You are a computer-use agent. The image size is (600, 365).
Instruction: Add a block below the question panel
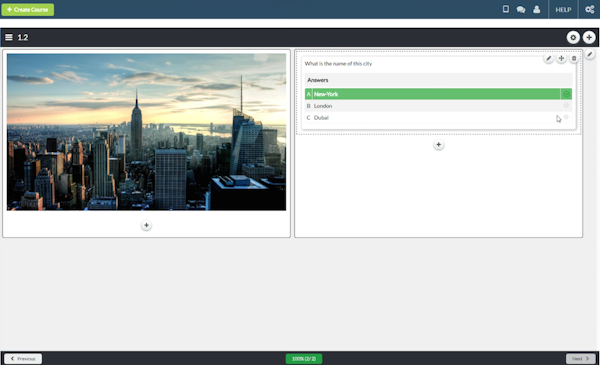(439, 145)
